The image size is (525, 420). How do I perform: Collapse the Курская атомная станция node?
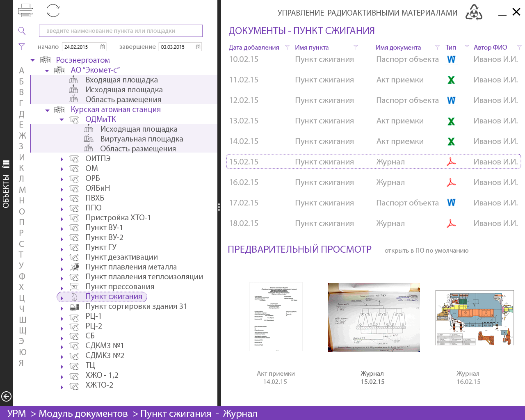coord(47,110)
